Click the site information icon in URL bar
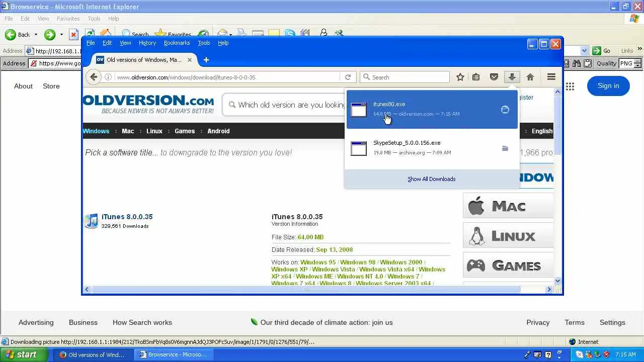Viewport: 644px width, 362px height. tap(108, 77)
